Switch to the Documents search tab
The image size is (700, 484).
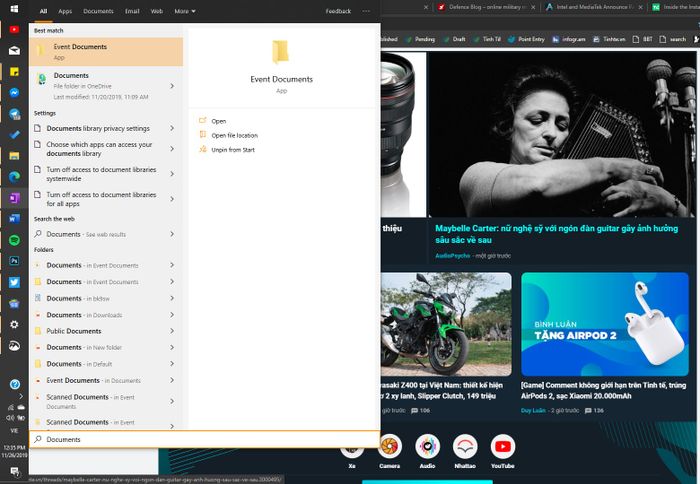pyautogui.click(x=98, y=11)
